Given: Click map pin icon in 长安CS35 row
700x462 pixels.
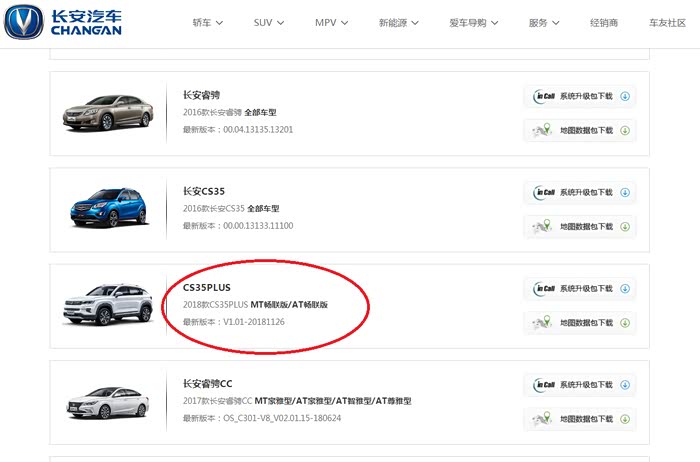Looking at the screenshot, I should (542, 226).
